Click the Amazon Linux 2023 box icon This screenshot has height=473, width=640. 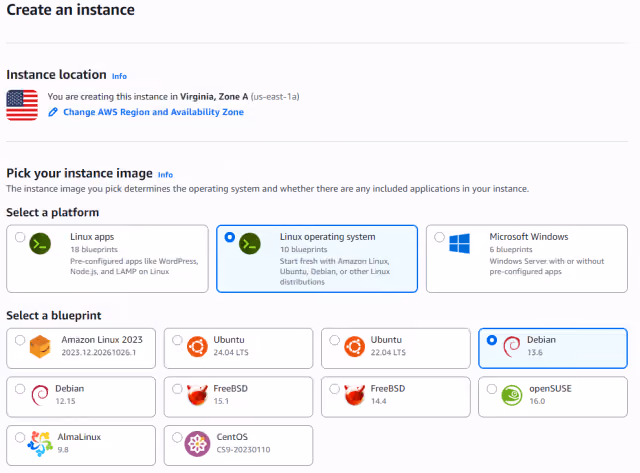40,346
